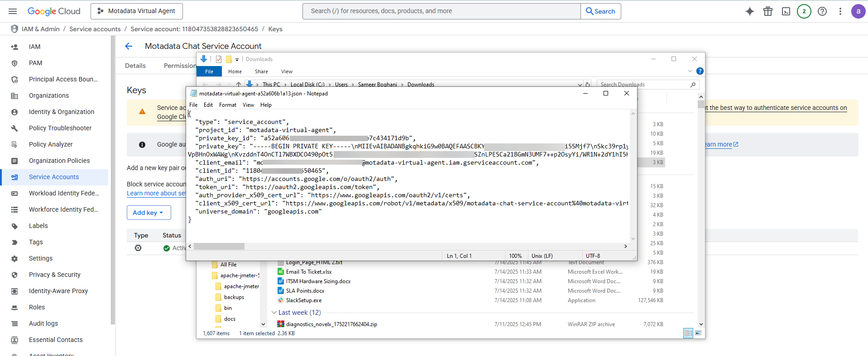
Task: Click the IAM & Admin breadcrumb link
Action: 41,29
